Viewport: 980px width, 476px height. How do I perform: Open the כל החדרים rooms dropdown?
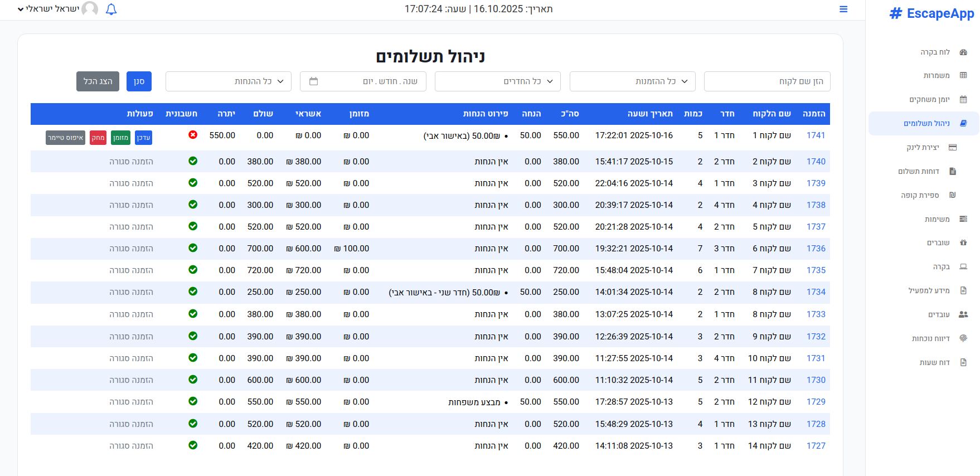pos(497,81)
